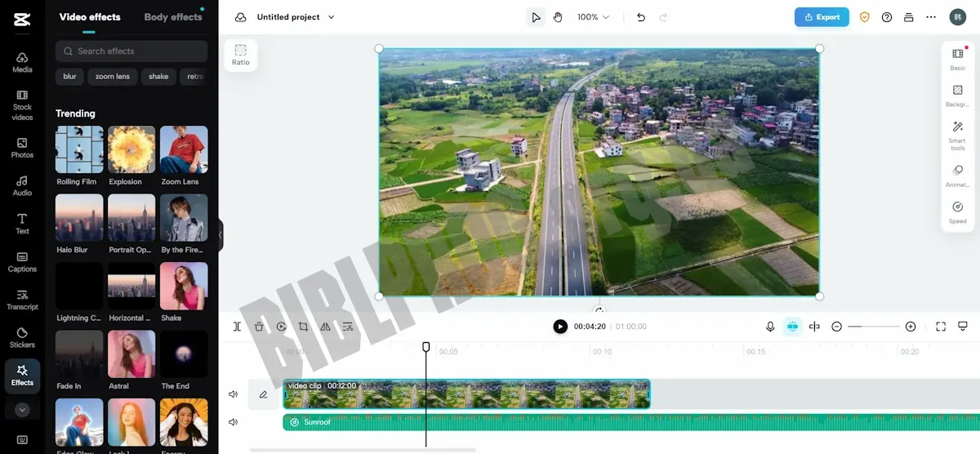This screenshot has height=454, width=980.
Task: Open Stock videos in sidebar
Action: point(22,105)
